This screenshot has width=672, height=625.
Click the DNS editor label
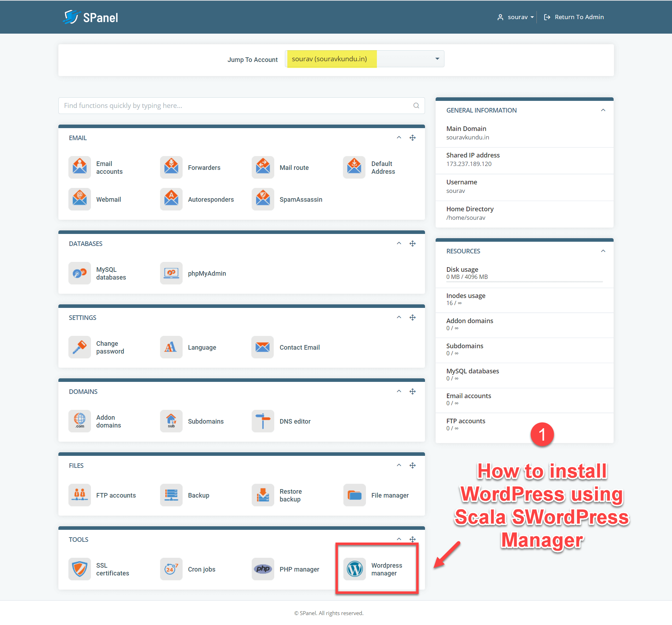coord(295,421)
